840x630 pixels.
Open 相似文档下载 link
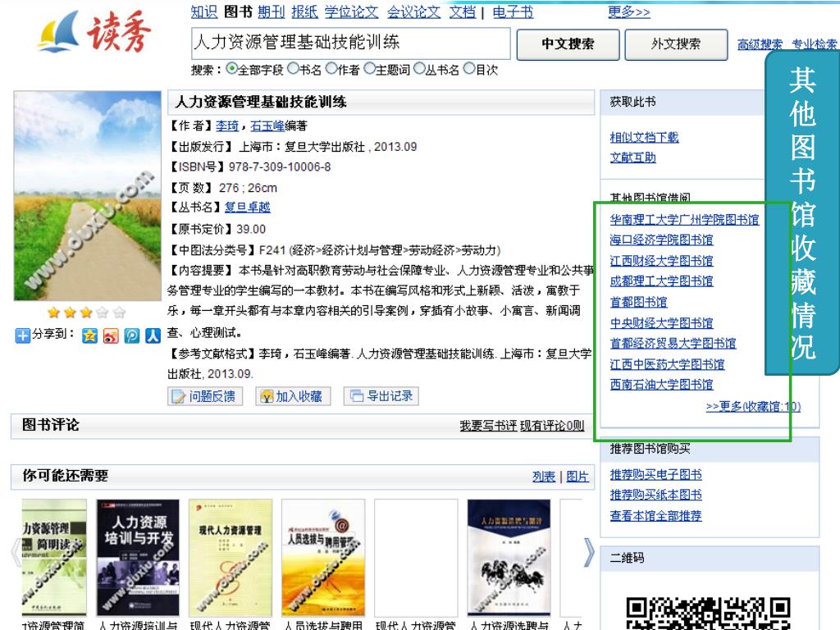pos(645,138)
